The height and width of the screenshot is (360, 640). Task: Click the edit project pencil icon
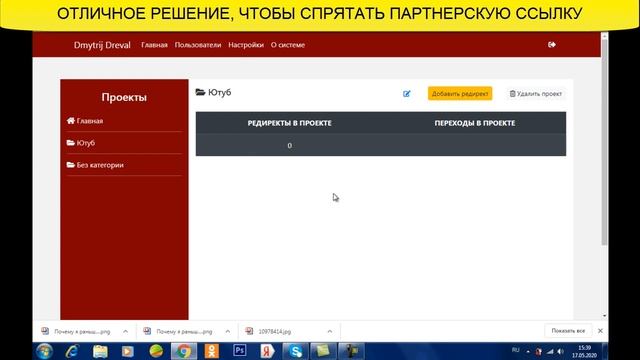point(407,94)
